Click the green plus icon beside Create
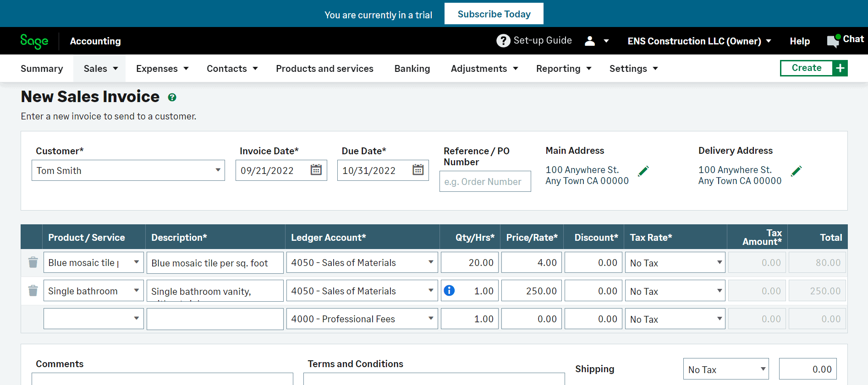This screenshot has width=868, height=385. click(x=840, y=68)
